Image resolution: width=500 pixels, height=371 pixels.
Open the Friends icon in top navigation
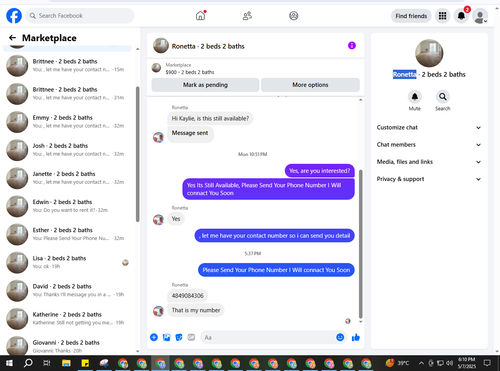click(x=247, y=16)
